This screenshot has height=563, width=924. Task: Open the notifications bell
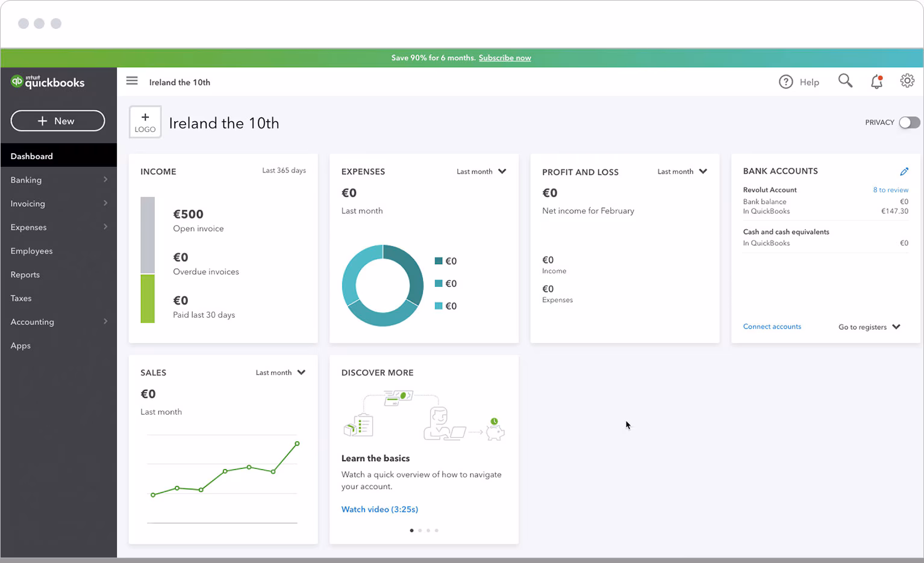point(876,82)
